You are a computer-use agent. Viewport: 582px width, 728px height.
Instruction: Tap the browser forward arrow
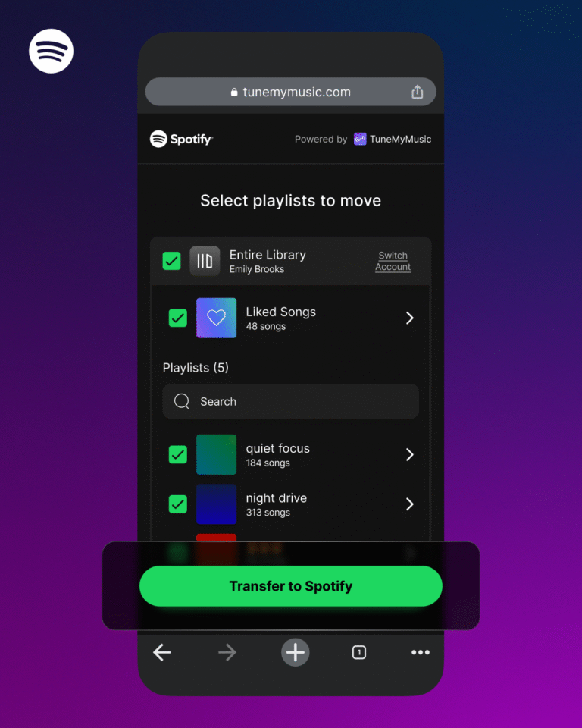227,652
